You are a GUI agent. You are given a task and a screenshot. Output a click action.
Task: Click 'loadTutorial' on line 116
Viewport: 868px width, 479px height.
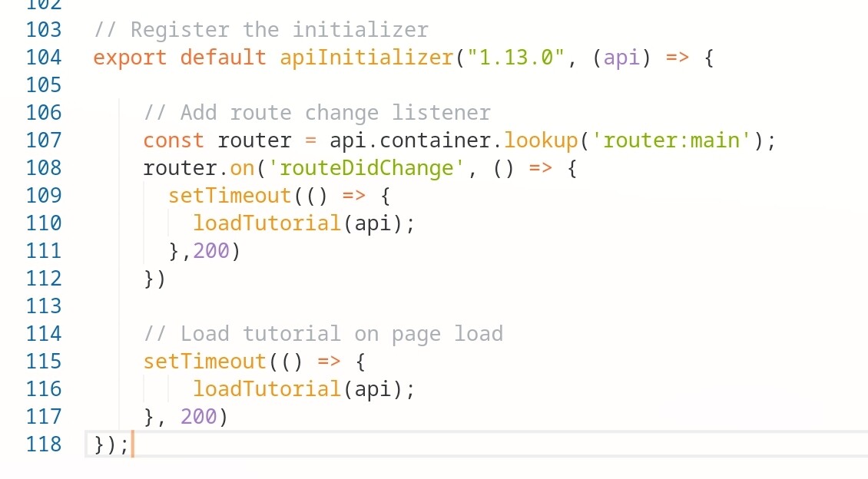tap(267, 389)
